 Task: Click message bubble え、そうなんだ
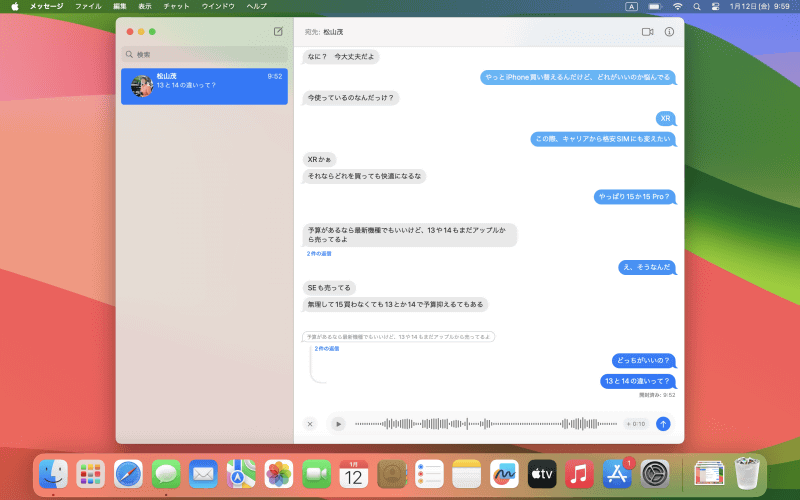pyautogui.click(x=647, y=267)
